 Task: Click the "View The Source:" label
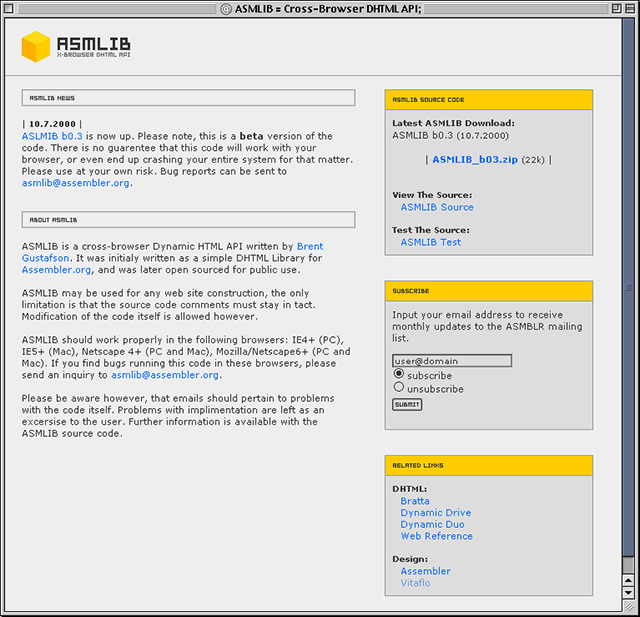click(x=432, y=195)
